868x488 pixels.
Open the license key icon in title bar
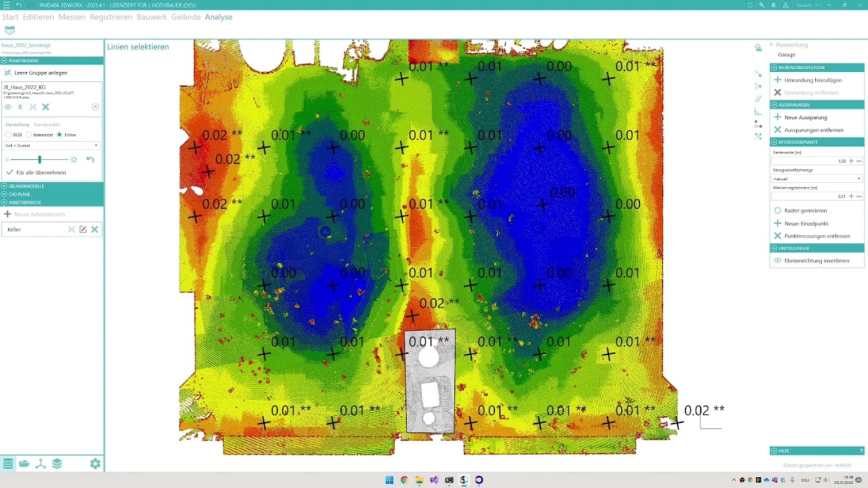(762, 5)
